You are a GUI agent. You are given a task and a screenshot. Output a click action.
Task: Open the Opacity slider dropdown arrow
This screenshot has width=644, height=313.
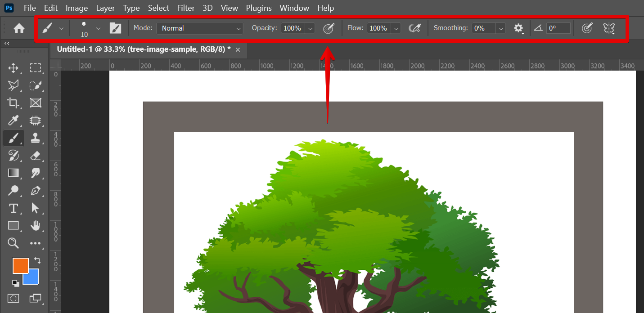[x=310, y=28]
